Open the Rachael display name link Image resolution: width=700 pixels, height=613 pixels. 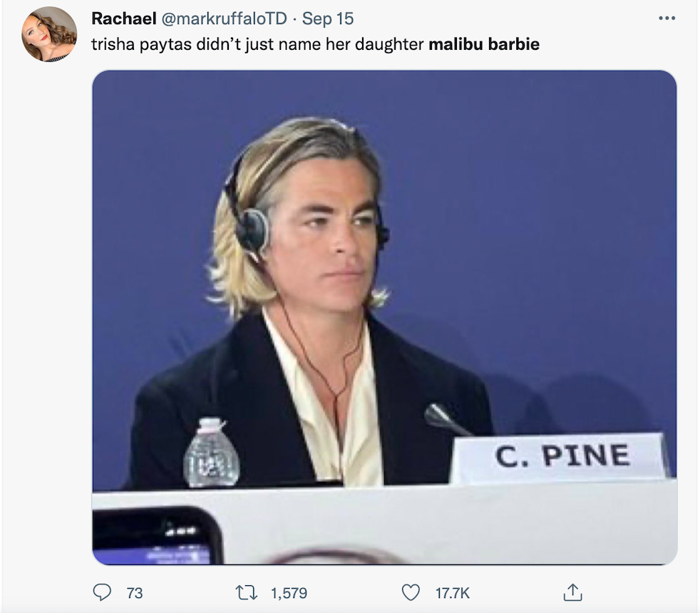124,19
